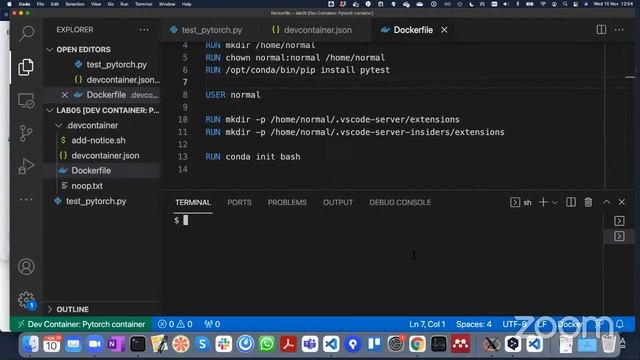Image resolution: width=640 pixels, height=360 pixels.
Task: Close Dockerfile in Open Editors list
Action: coord(64,95)
